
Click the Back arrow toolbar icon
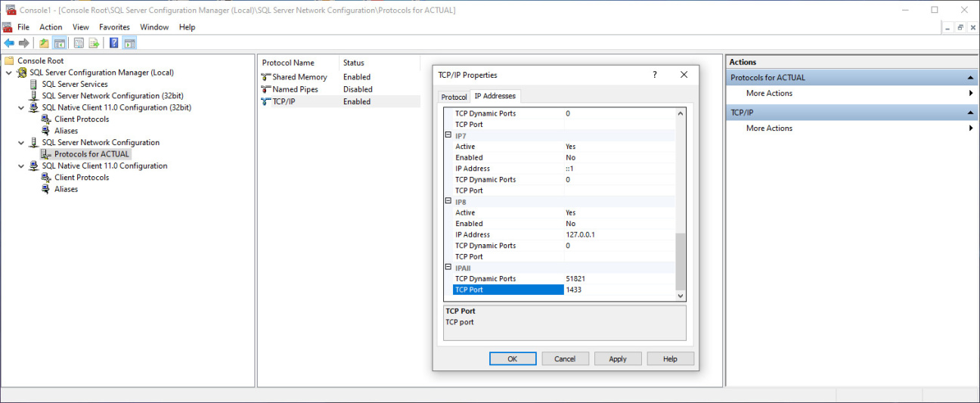point(9,43)
